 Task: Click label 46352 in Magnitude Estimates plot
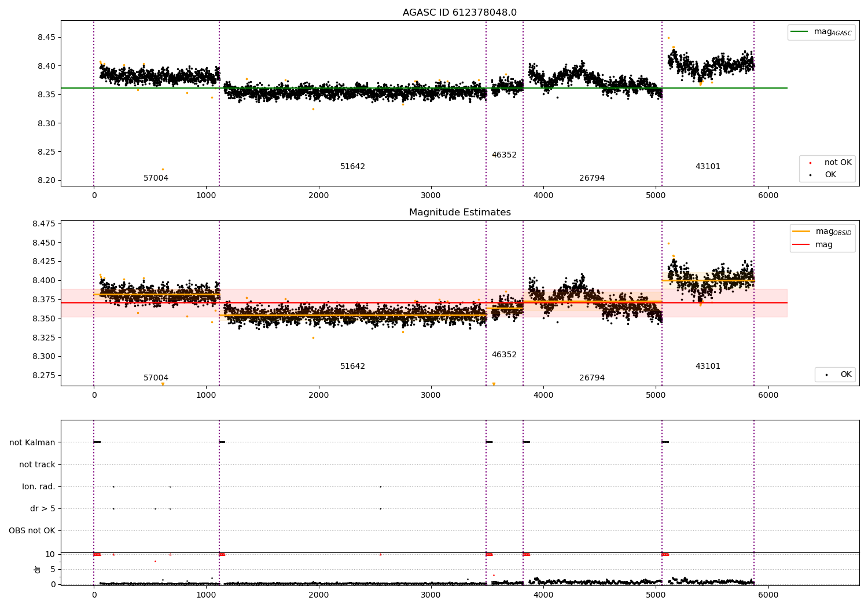pos(504,355)
